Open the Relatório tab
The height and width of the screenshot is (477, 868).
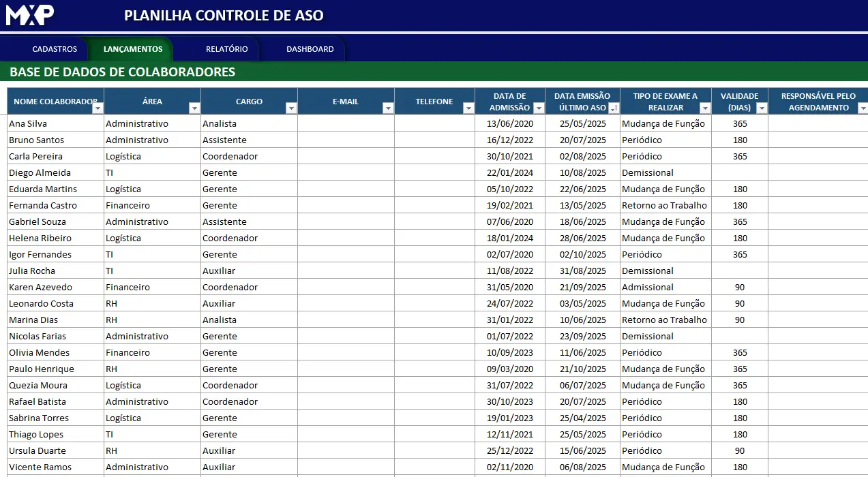[x=226, y=49]
